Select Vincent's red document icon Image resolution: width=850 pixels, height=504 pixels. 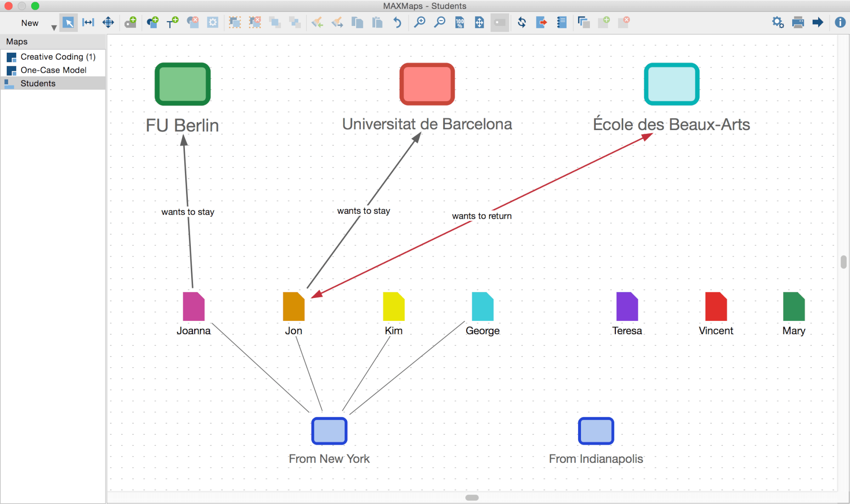click(716, 306)
